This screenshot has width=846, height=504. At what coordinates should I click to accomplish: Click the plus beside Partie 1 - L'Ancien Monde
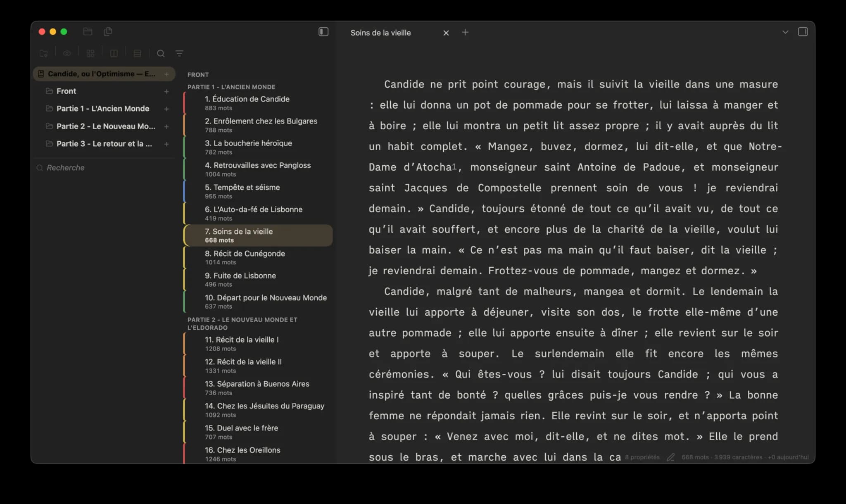click(166, 109)
